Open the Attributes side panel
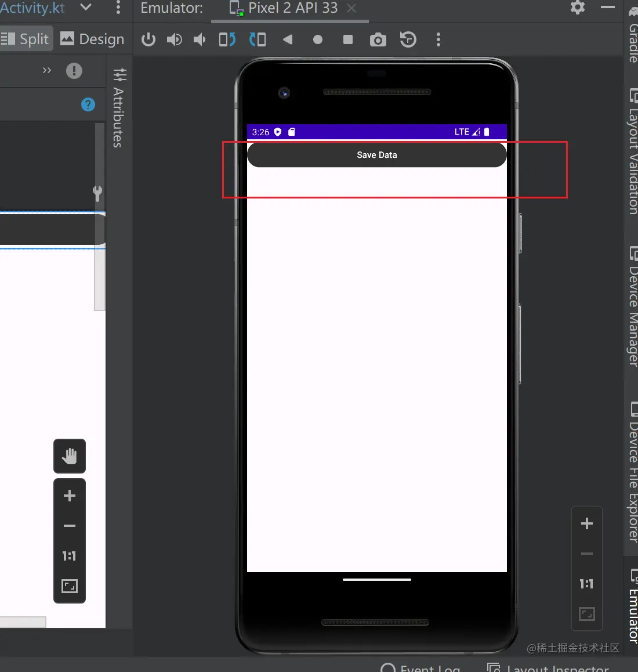 pyautogui.click(x=119, y=108)
